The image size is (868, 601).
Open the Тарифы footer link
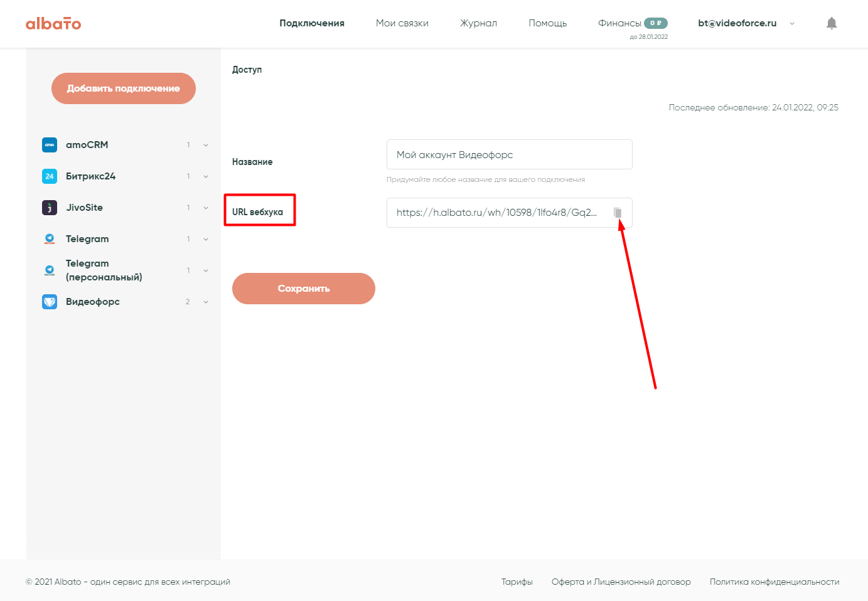517,582
